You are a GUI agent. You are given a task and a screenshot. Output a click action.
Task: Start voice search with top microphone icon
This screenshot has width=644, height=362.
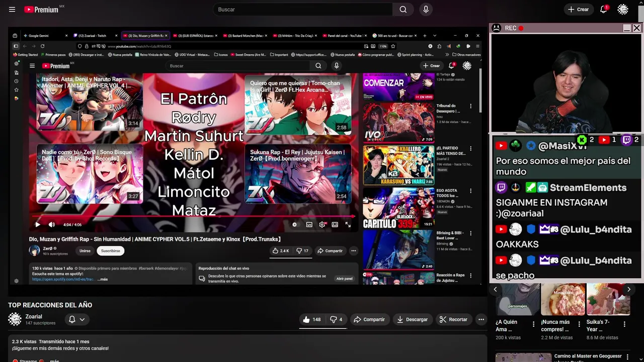pyautogui.click(x=426, y=10)
